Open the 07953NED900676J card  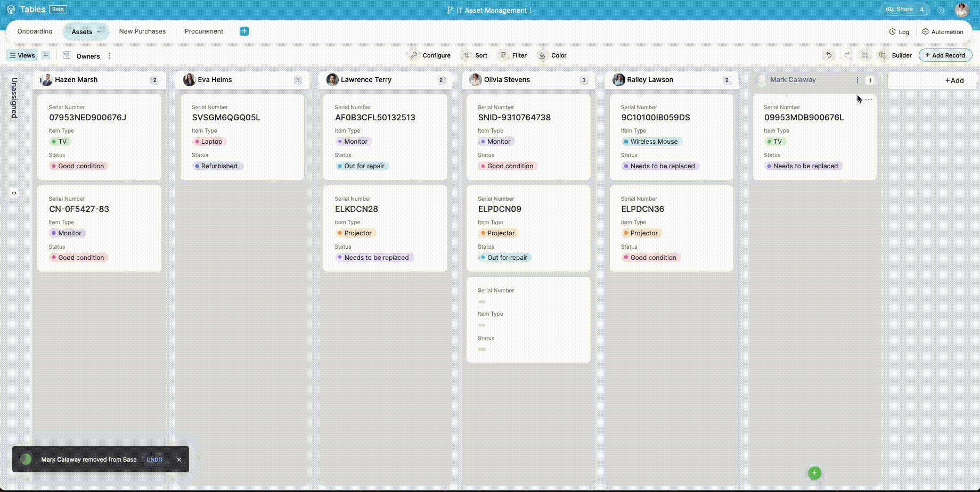coord(99,137)
